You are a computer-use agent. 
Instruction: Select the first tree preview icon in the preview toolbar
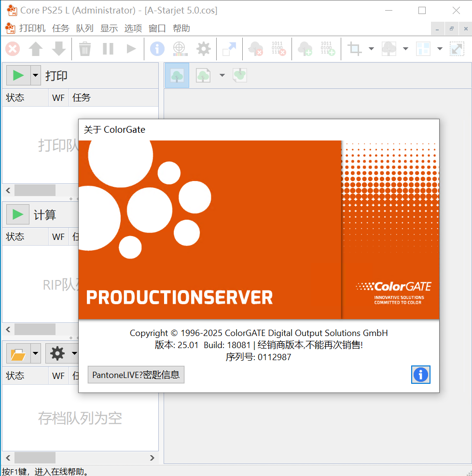point(177,75)
